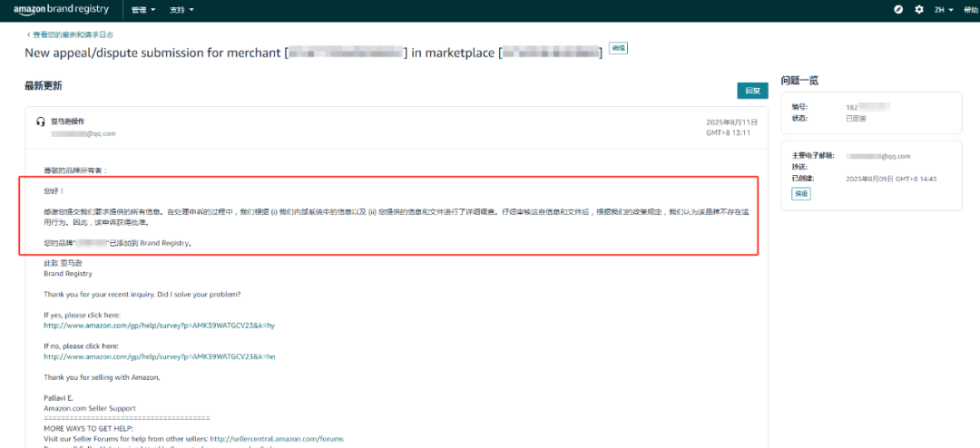
Task: Click the 'MORE WAYS TO GET HELP:' text
Action: click(x=88, y=429)
